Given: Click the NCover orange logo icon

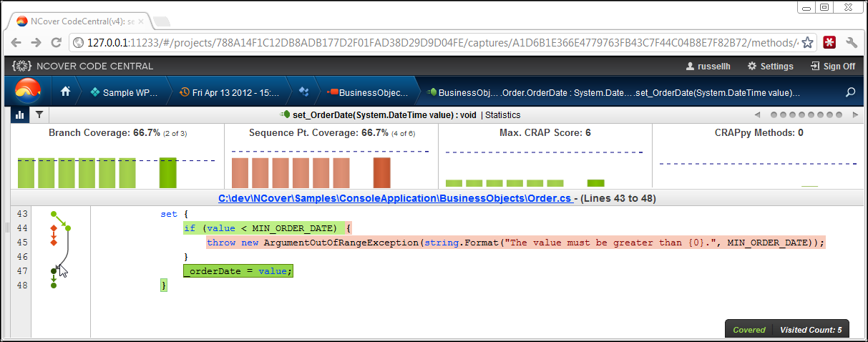Looking at the screenshot, I should [29, 91].
